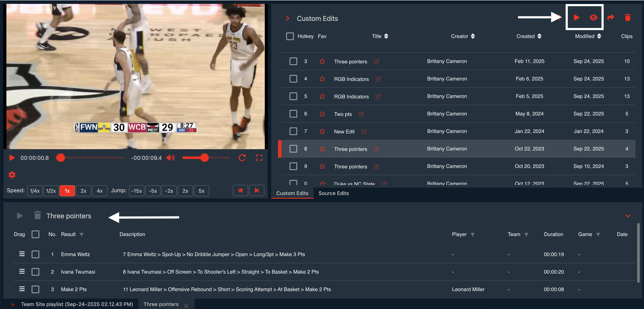The width and height of the screenshot is (644, 309).
Task: Skip to next clip button
Action: coord(256,191)
